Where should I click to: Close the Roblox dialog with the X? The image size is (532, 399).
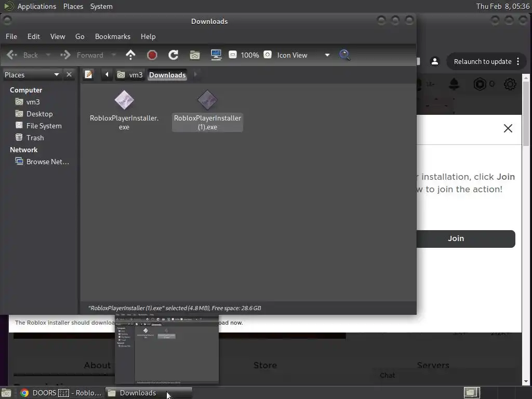[x=508, y=128]
